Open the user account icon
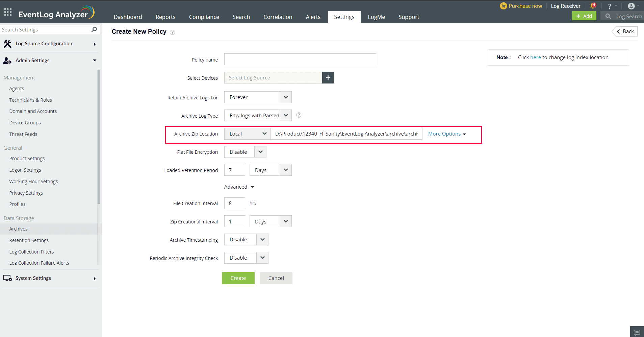 point(631,6)
